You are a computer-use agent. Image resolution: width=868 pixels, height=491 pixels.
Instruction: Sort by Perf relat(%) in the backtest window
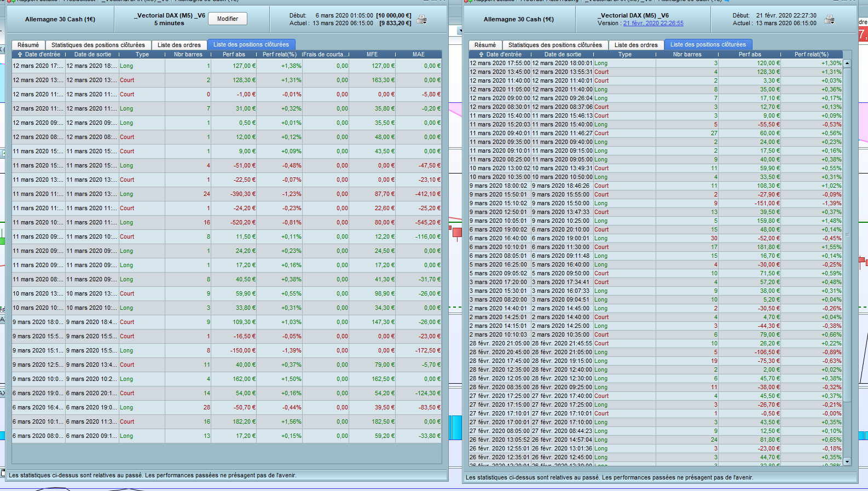279,55
